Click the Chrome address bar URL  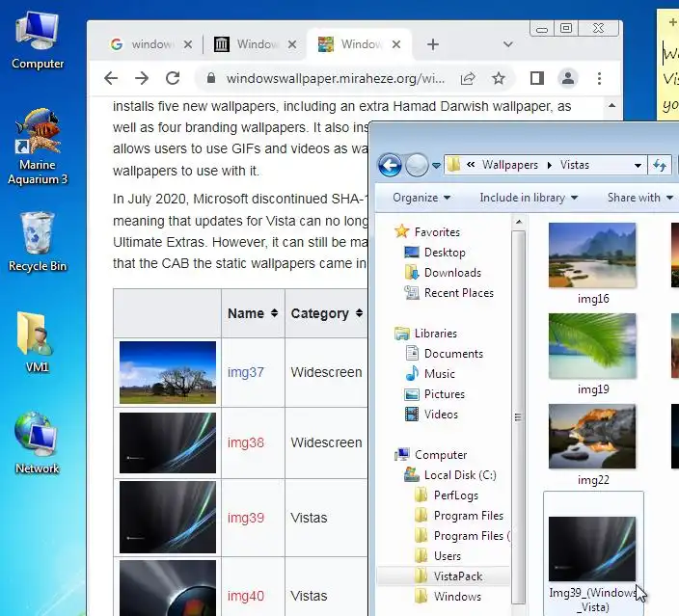[x=336, y=78]
